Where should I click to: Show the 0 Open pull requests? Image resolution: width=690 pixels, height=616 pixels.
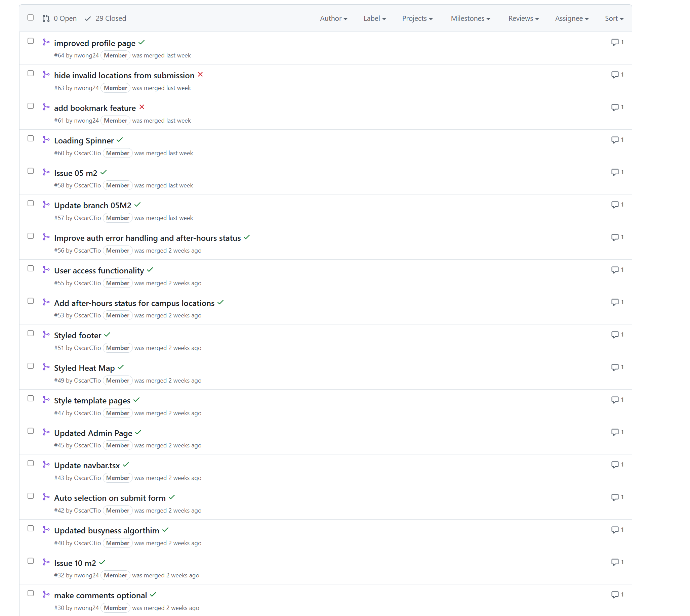click(59, 18)
